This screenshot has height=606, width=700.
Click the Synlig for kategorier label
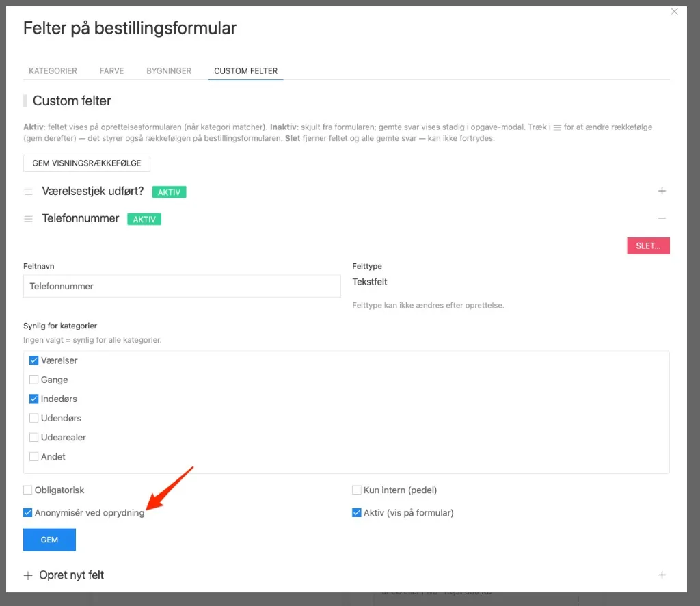60,326
